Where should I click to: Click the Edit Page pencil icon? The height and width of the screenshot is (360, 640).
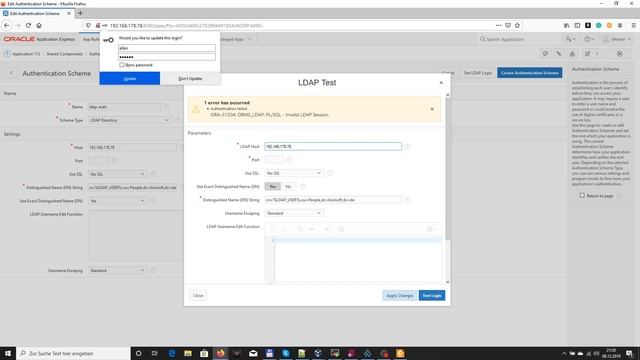587,53
